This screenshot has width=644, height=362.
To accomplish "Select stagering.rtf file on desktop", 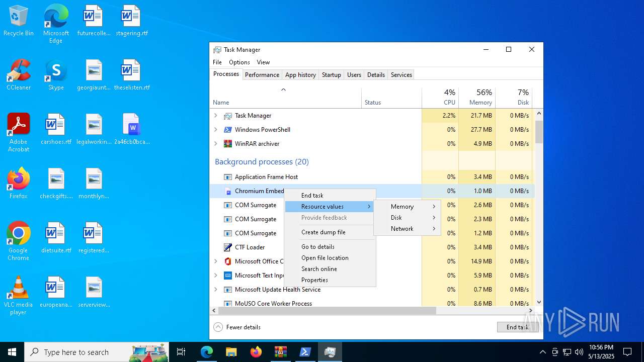I will click(131, 21).
